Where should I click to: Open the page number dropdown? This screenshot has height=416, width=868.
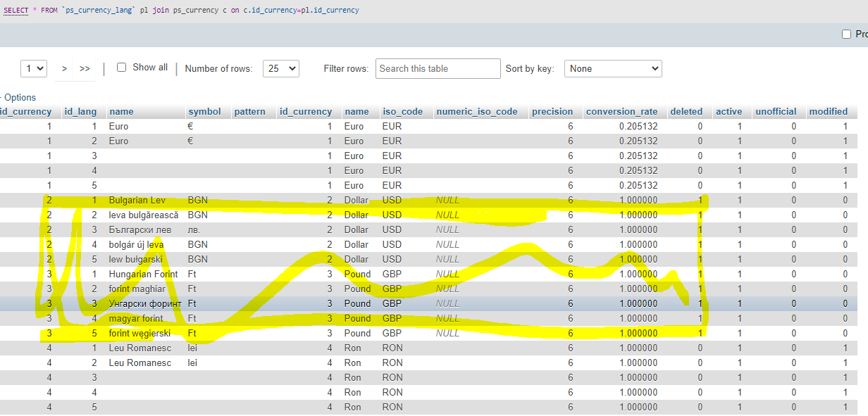[34, 68]
